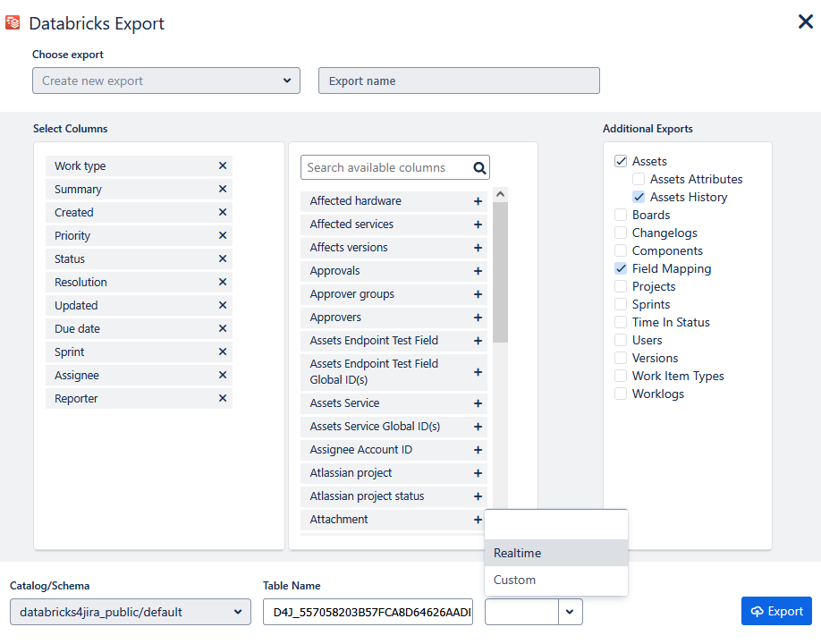The height and width of the screenshot is (644, 821).
Task: Toggle the Time In Status checkbox
Action: coord(621,322)
